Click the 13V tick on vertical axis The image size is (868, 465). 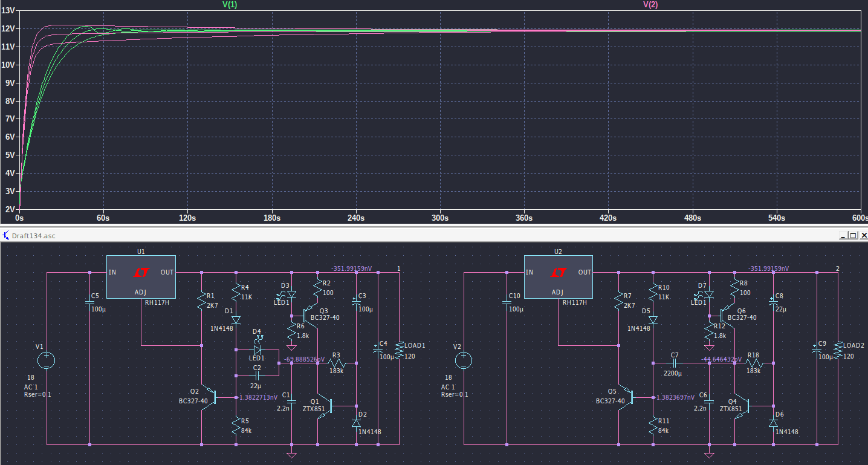tap(7, 10)
